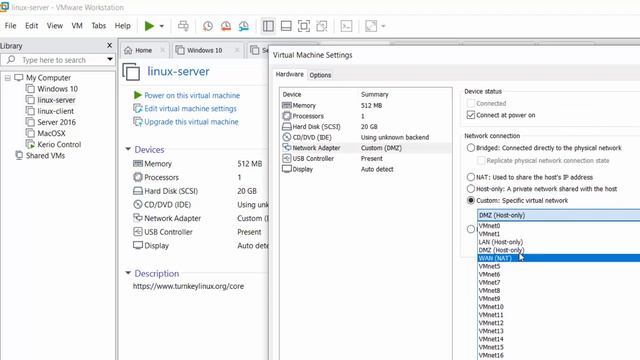Choose WAN (NAT) from network list
This screenshot has width=640, height=360.
point(558,258)
